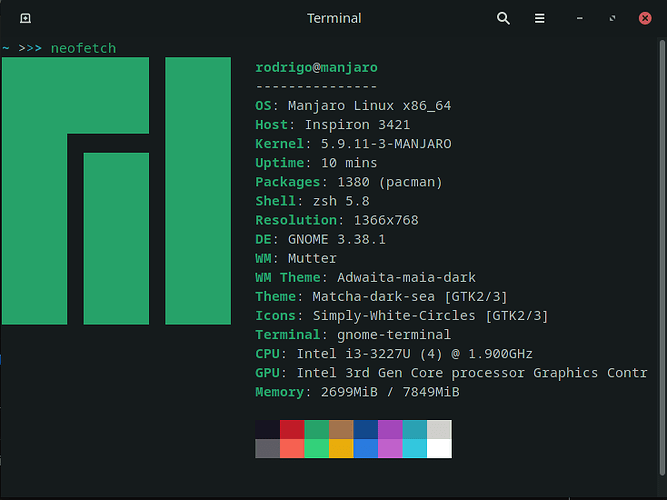Click the Packages line 1380 (pacman)

(x=349, y=182)
